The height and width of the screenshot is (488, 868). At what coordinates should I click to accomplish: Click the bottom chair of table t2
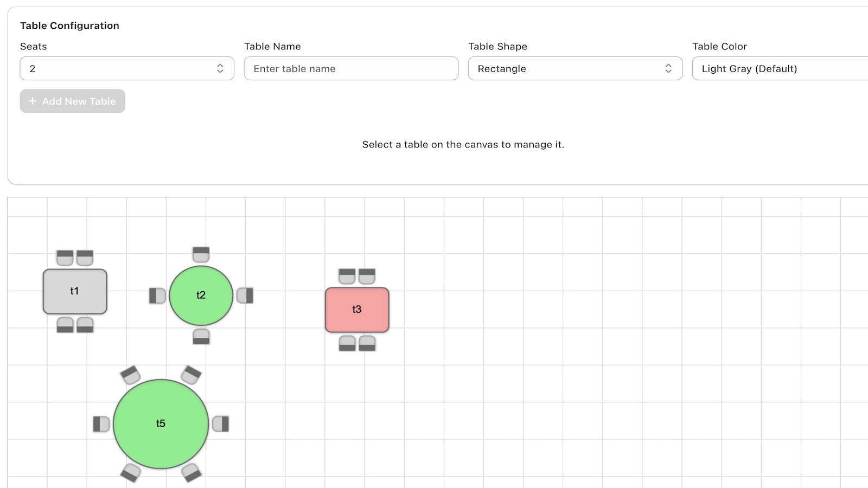pos(201,336)
